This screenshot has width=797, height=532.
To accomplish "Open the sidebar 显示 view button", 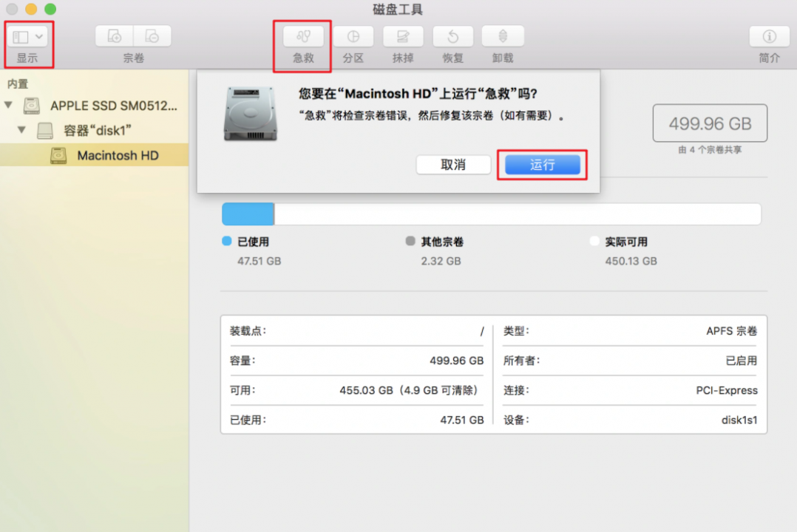I will (28, 37).
